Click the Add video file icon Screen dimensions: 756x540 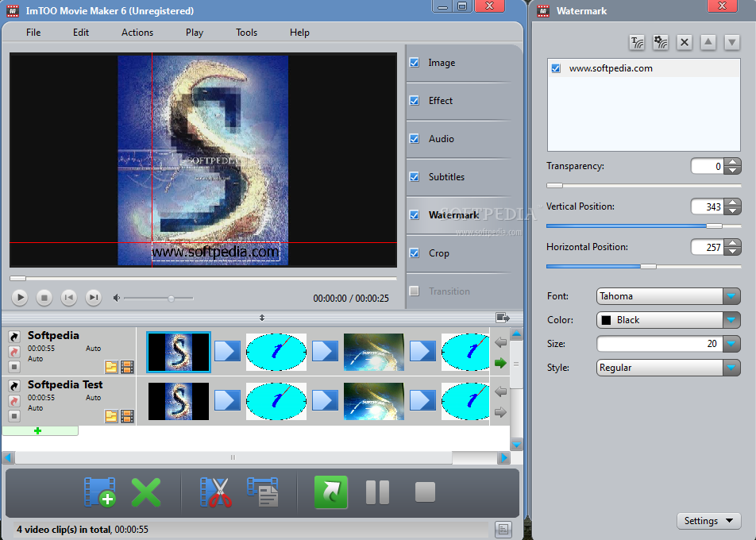100,492
